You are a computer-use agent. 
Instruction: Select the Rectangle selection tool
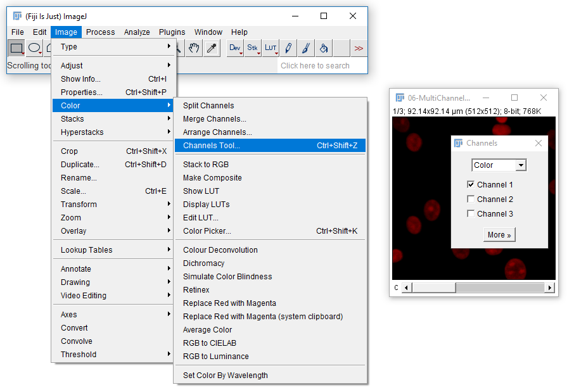click(x=16, y=48)
